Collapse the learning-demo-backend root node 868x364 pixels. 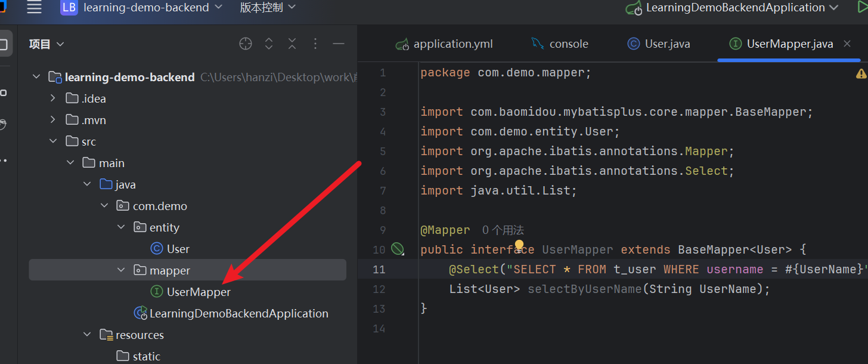click(36, 77)
